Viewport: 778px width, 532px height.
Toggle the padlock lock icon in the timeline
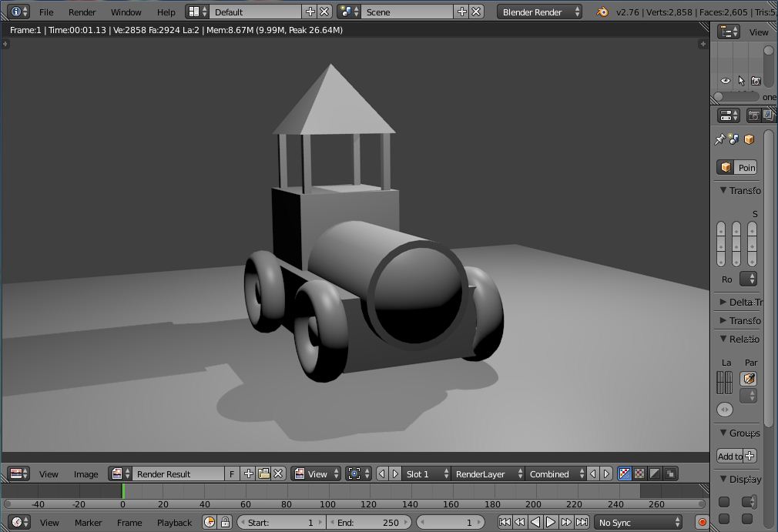tap(223, 522)
